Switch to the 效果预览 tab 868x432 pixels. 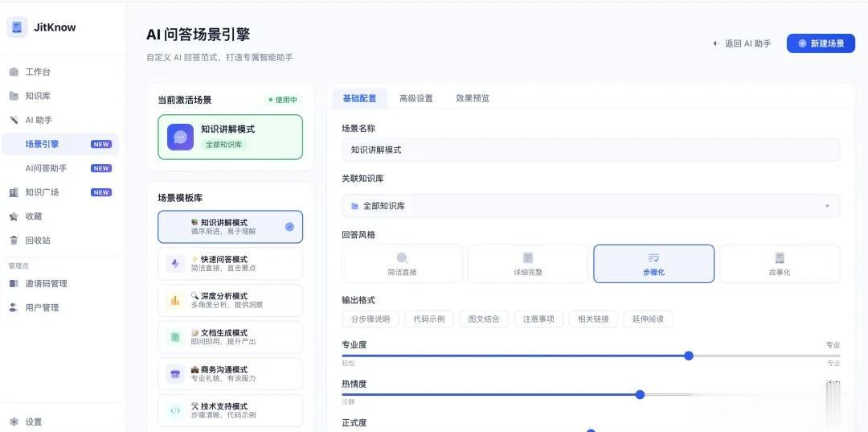(472, 98)
